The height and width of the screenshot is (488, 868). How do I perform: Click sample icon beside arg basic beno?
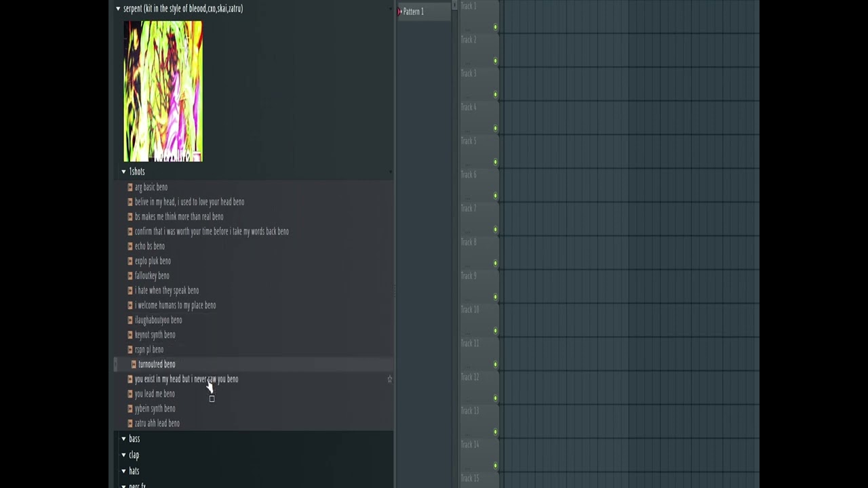pyautogui.click(x=130, y=187)
